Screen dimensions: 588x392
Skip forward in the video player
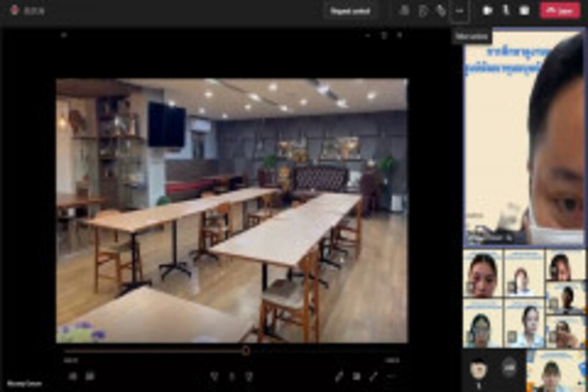pos(249,376)
